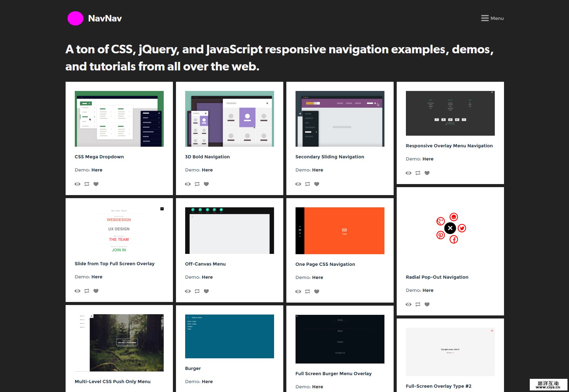
Task: Click the Off-Canvas Menu preview image
Action: tap(229, 230)
